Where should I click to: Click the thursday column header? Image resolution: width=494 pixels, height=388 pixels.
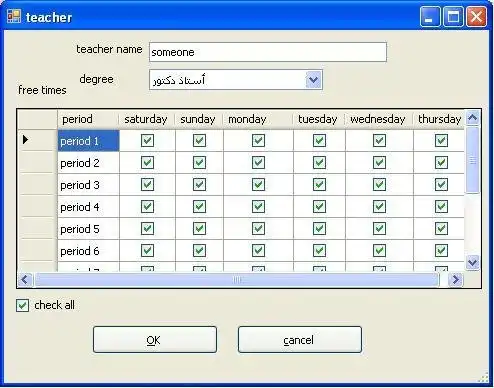pos(439,119)
